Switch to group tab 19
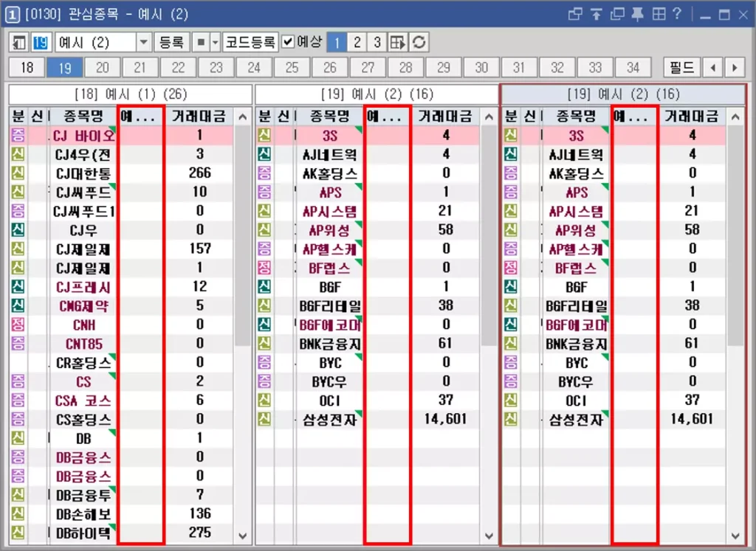Image resolution: width=756 pixels, height=551 pixels. (x=65, y=67)
